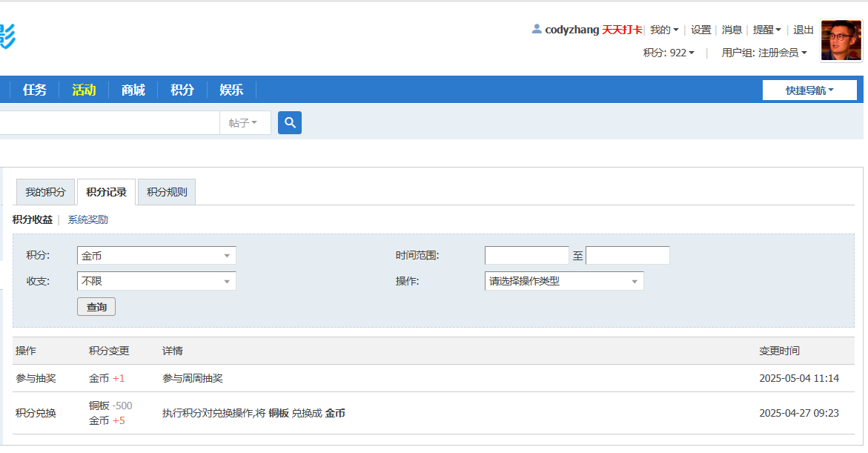Open the 帖子 search type selector
The width and height of the screenshot is (868, 453).
(245, 122)
